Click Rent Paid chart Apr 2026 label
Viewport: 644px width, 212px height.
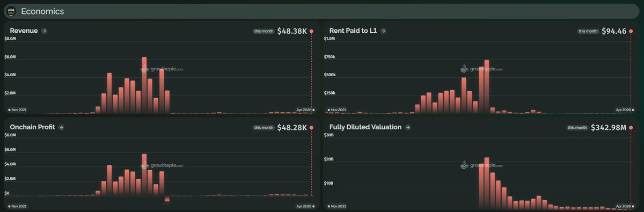tap(625, 109)
